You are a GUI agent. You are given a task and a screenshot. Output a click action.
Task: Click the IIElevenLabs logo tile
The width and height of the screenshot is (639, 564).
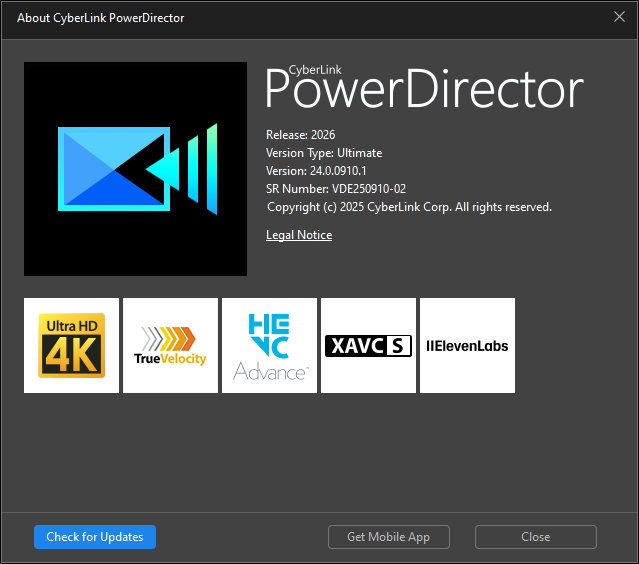pos(467,346)
